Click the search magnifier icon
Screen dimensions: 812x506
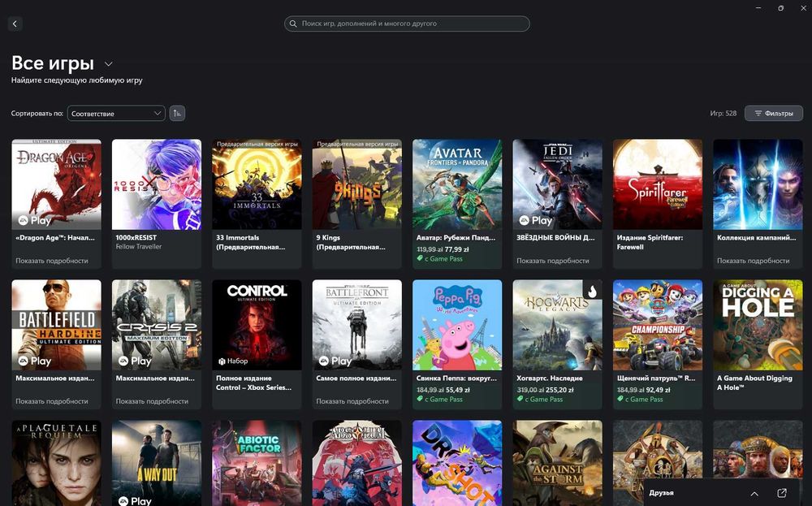292,24
